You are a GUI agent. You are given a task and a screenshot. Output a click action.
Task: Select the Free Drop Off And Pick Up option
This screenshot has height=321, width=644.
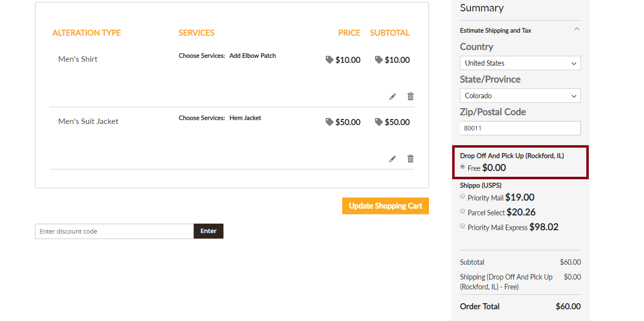463,167
